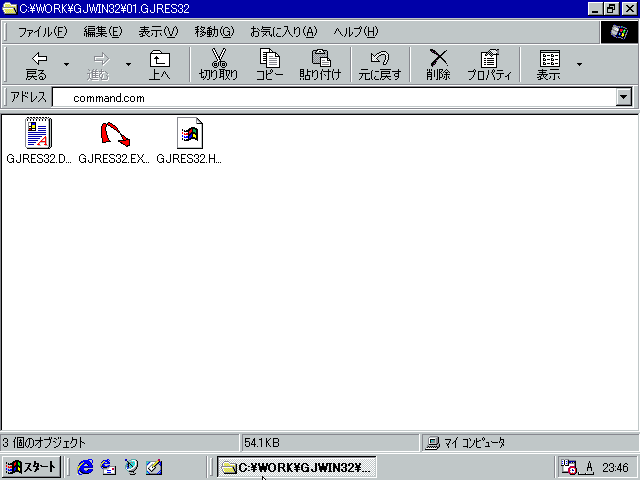Launch Outlook Express from the quick launch bar
Screen dimensions: 640x480
[109, 467]
